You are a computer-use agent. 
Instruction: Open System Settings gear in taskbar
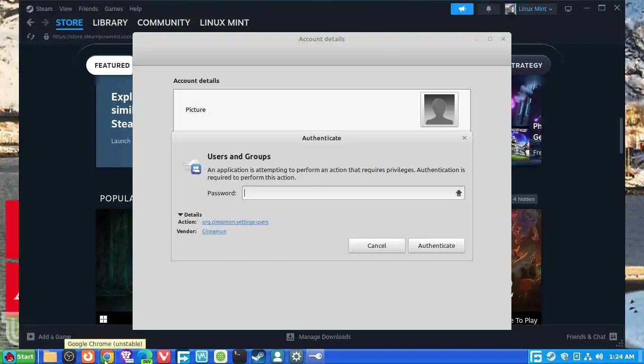coord(296,356)
